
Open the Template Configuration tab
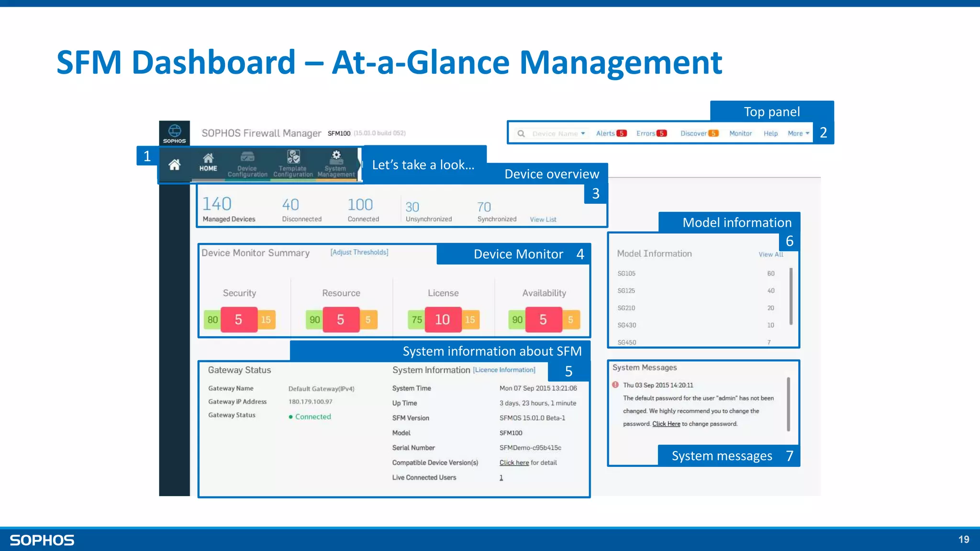293,164
